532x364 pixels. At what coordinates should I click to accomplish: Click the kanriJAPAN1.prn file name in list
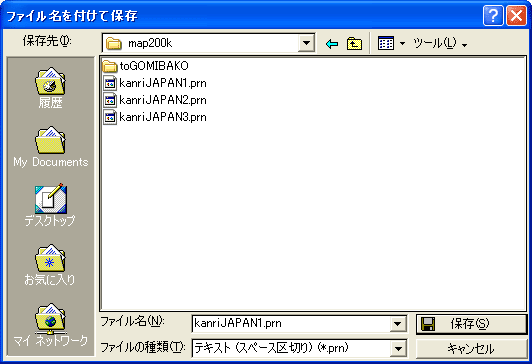tap(163, 83)
